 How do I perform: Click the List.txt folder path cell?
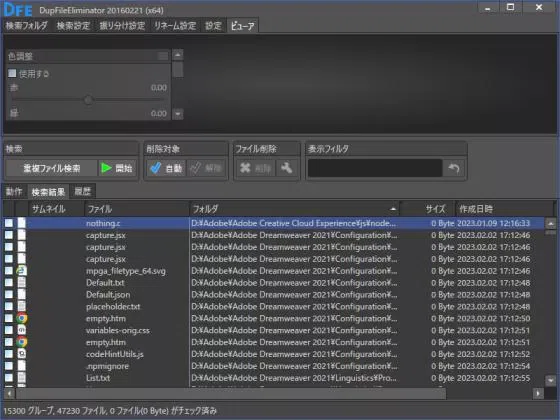pos(294,378)
